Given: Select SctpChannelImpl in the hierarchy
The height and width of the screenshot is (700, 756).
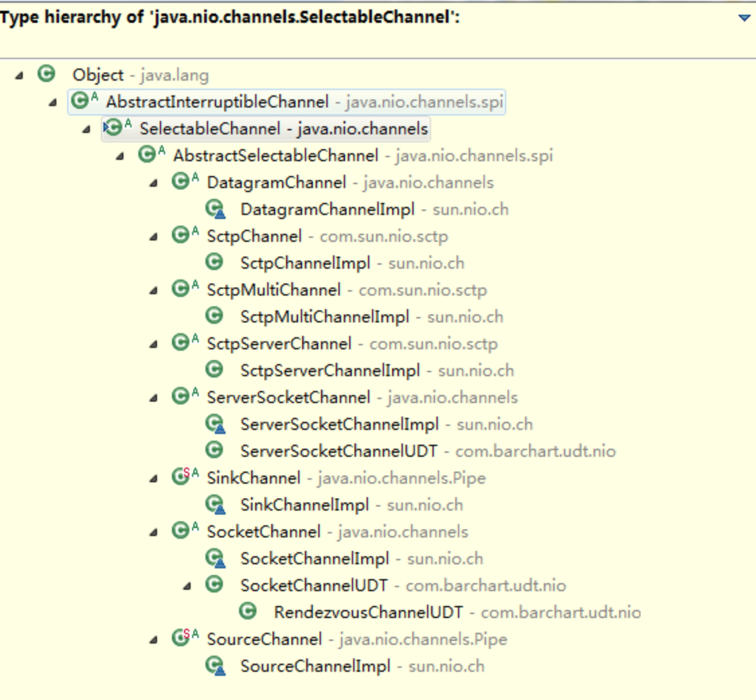Looking at the screenshot, I should click(x=305, y=263).
